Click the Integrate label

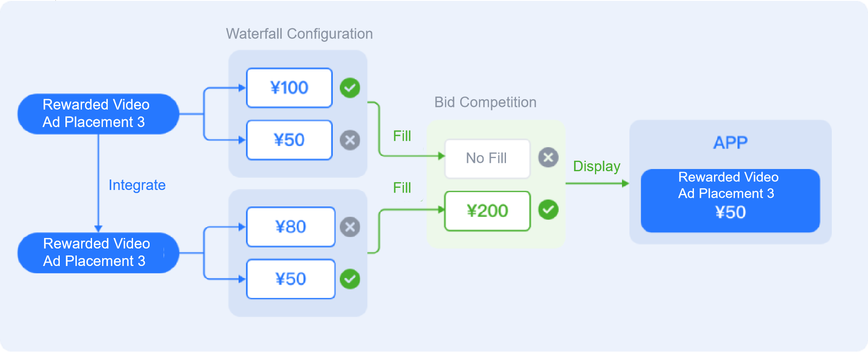pyautogui.click(x=137, y=185)
